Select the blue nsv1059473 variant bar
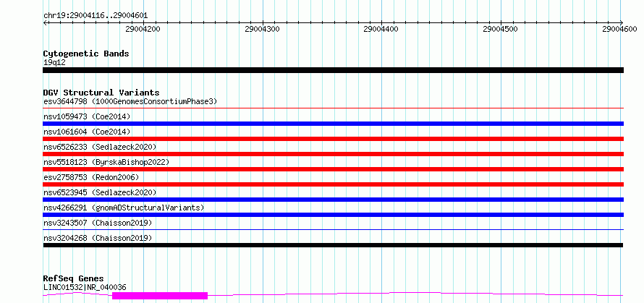 333,124
